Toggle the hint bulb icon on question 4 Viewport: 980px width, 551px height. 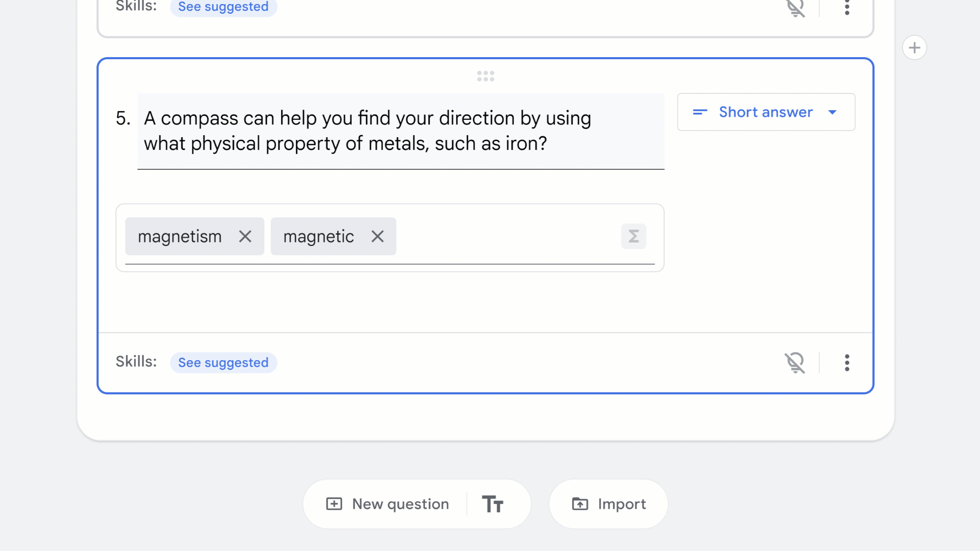(x=795, y=8)
